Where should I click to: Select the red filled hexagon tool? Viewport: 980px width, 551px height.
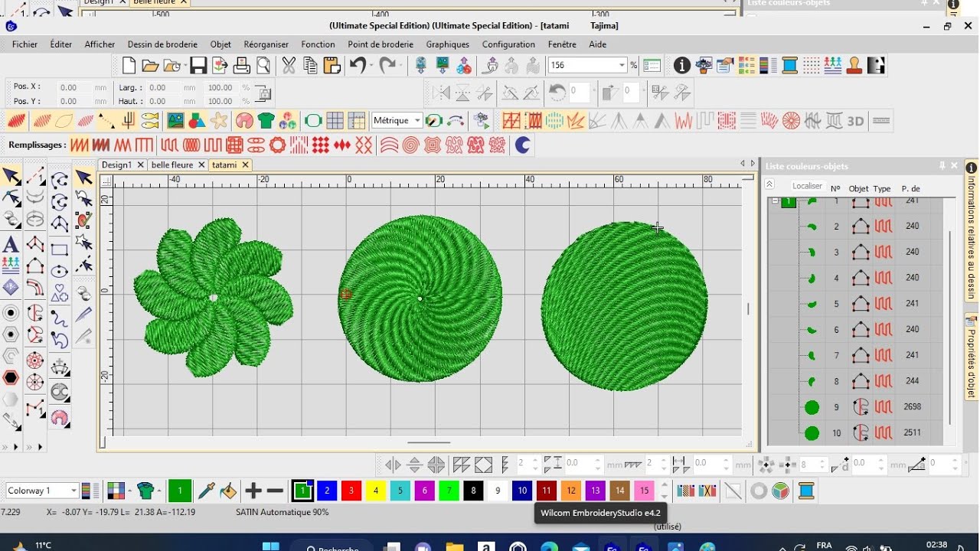pyautogui.click(x=11, y=377)
